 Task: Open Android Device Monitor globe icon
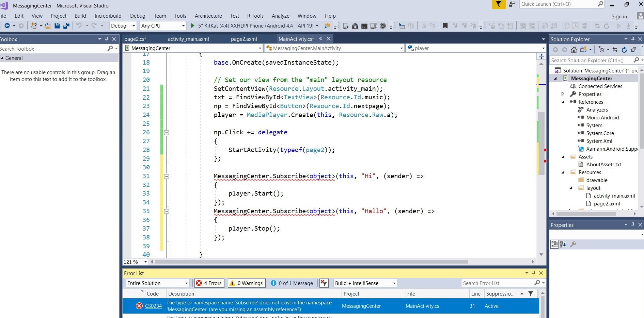click(x=383, y=26)
